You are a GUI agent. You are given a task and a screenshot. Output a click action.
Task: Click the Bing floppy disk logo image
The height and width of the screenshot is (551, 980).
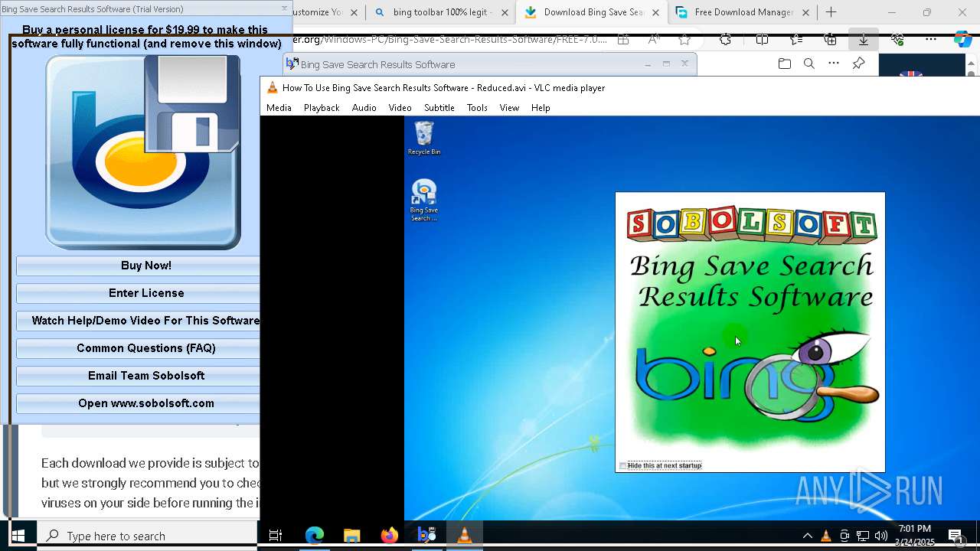point(143,152)
